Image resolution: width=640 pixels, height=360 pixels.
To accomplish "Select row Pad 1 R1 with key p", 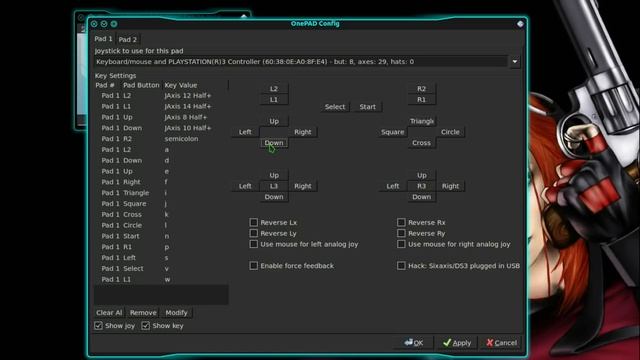I will (x=161, y=247).
